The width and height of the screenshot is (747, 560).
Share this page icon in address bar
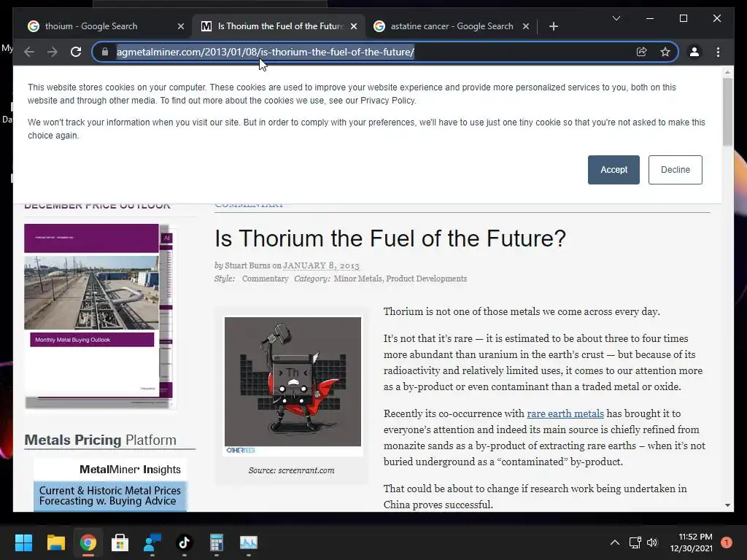(x=642, y=52)
